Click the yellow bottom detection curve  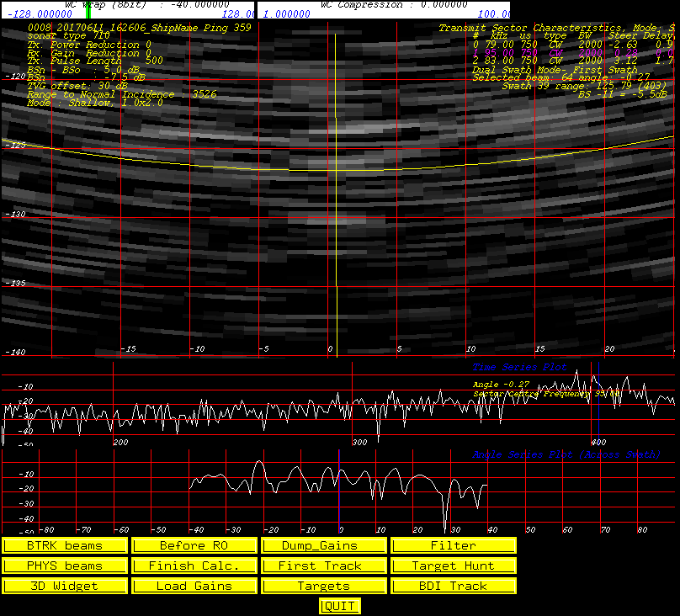[x=337, y=170]
